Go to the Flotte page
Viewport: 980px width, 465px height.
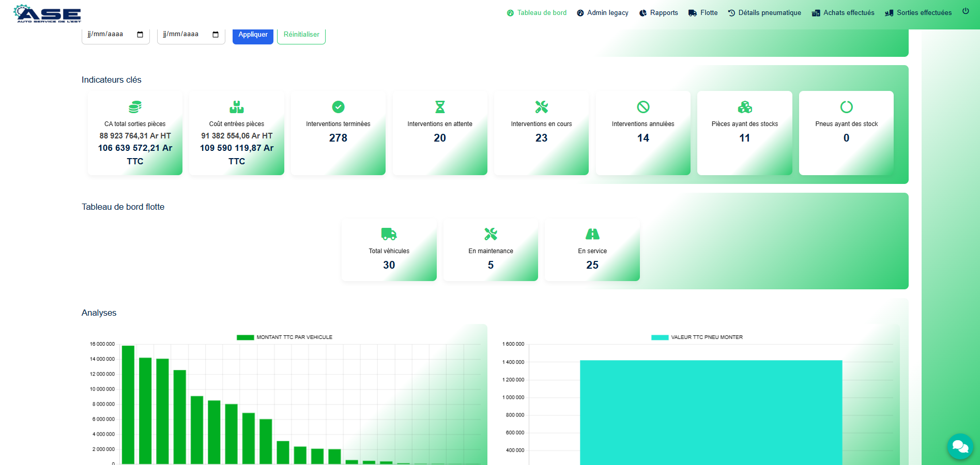click(x=703, y=13)
